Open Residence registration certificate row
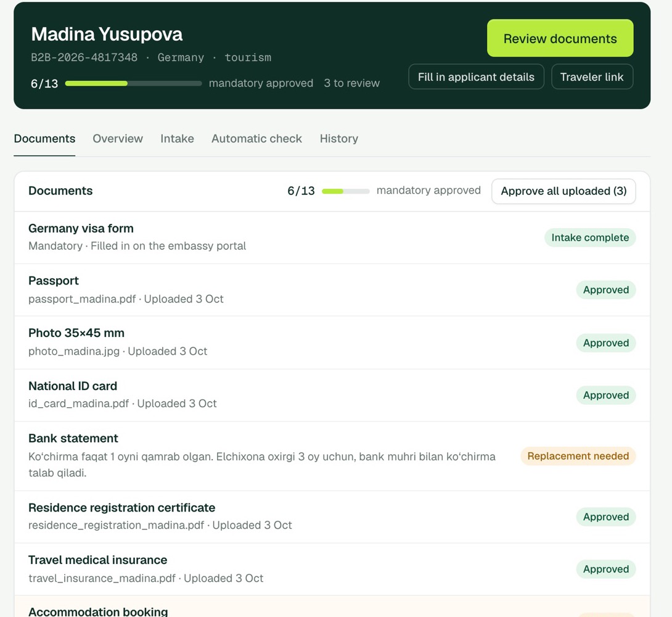This screenshot has height=617, width=672. pos(332,516)
